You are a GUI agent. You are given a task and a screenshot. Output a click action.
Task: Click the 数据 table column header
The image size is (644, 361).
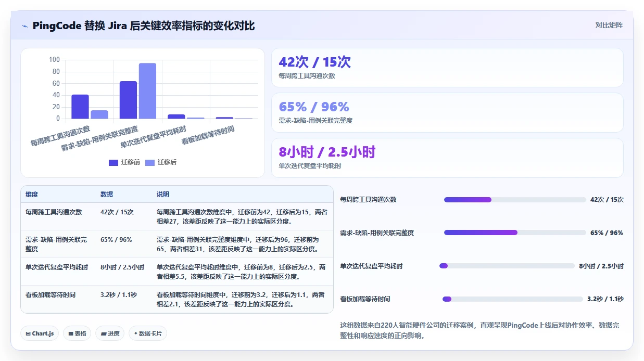pos(107,195)
